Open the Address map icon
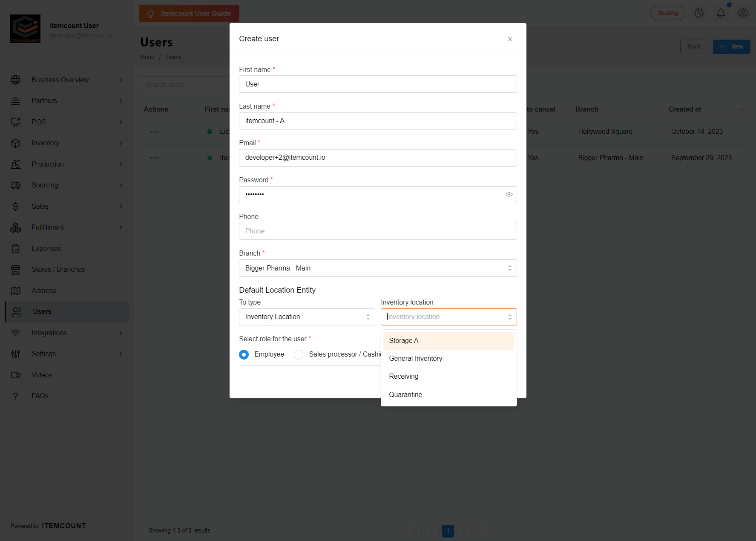The height and width of the screenshot is (541, 756). pyautogui.click(x=16, y=291)
